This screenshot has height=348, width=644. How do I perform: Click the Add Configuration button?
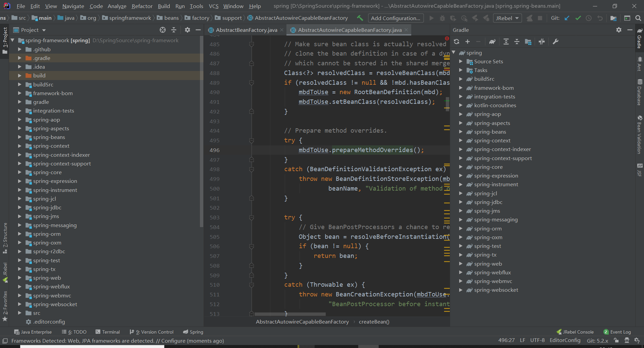pos(395,18)
